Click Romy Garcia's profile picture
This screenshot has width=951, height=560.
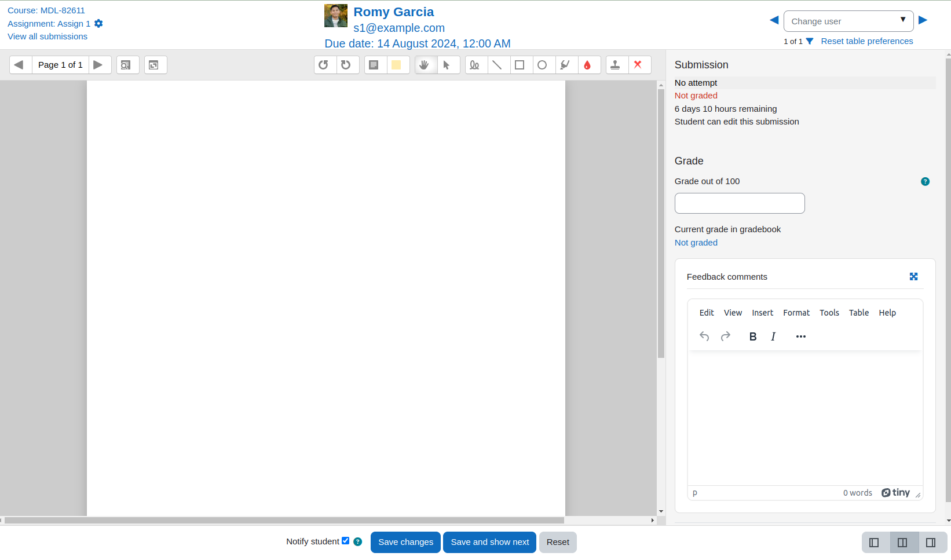click(336, 16)
